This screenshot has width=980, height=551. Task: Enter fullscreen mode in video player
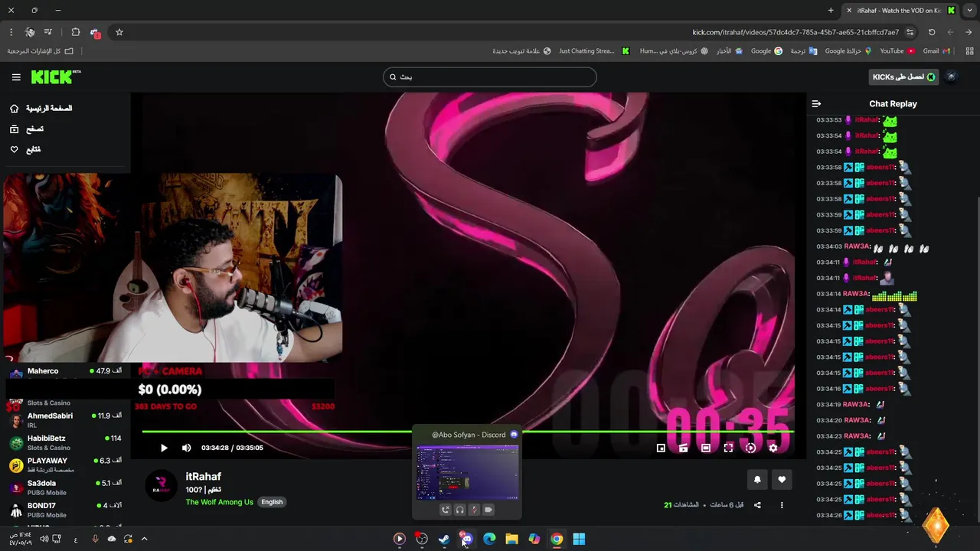point(728,448)
